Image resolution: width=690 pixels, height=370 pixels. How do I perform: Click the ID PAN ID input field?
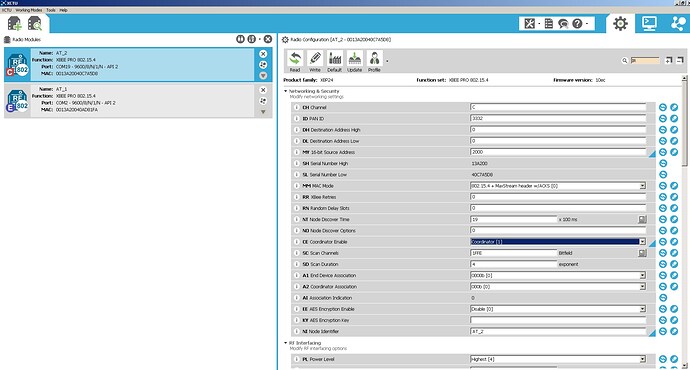click(x=558, y=118)
